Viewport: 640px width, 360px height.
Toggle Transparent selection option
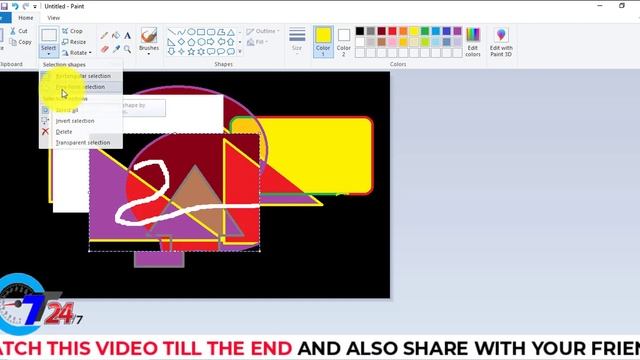[81, 142]
